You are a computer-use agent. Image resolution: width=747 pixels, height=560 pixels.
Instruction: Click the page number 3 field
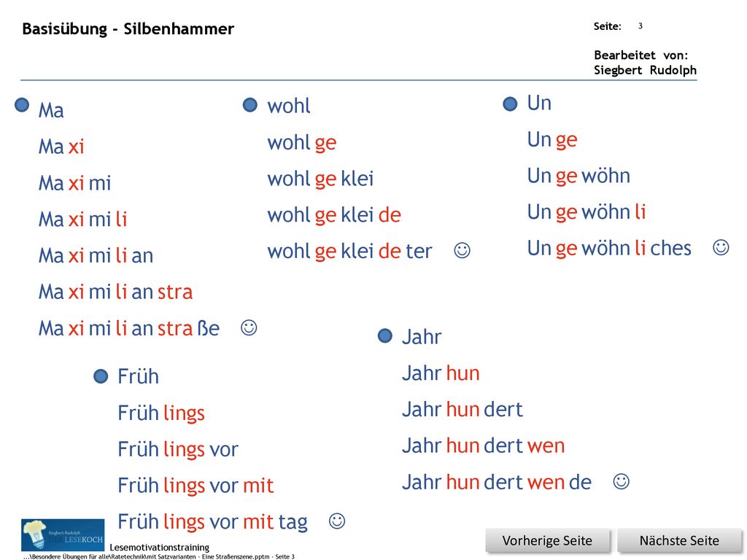tap(640, 26)
